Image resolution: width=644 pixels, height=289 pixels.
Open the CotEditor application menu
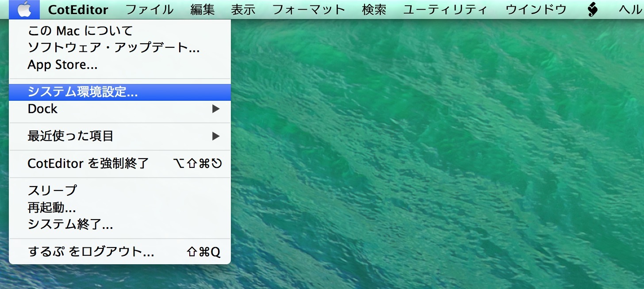[x=78, y=10]
